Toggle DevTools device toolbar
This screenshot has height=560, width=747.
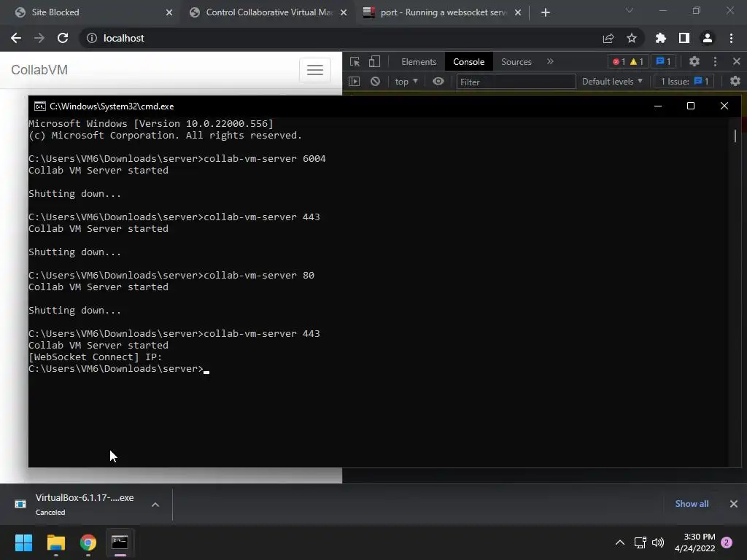click(x=374, y=61)
